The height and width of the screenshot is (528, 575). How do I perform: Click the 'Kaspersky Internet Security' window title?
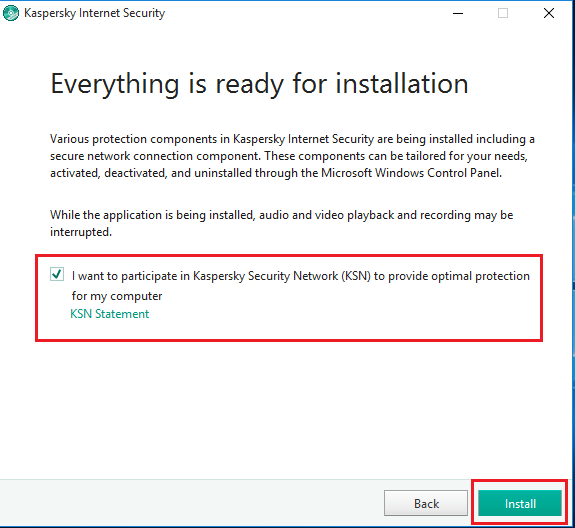click(x=94, y=13)
